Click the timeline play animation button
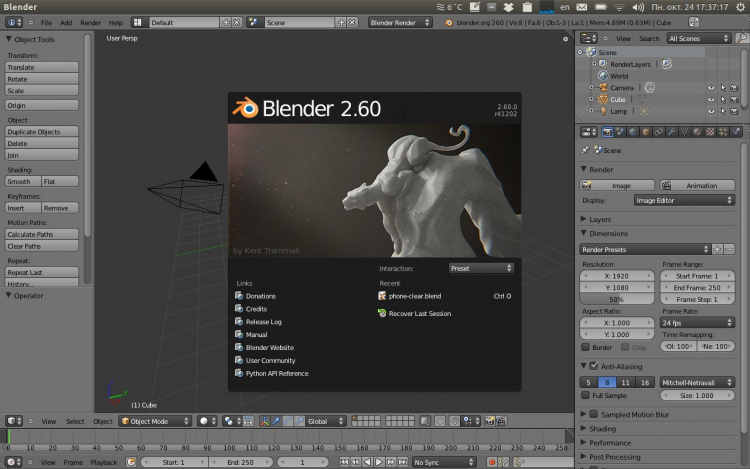Viewport: 750px width, 469px height. [379, 462]
